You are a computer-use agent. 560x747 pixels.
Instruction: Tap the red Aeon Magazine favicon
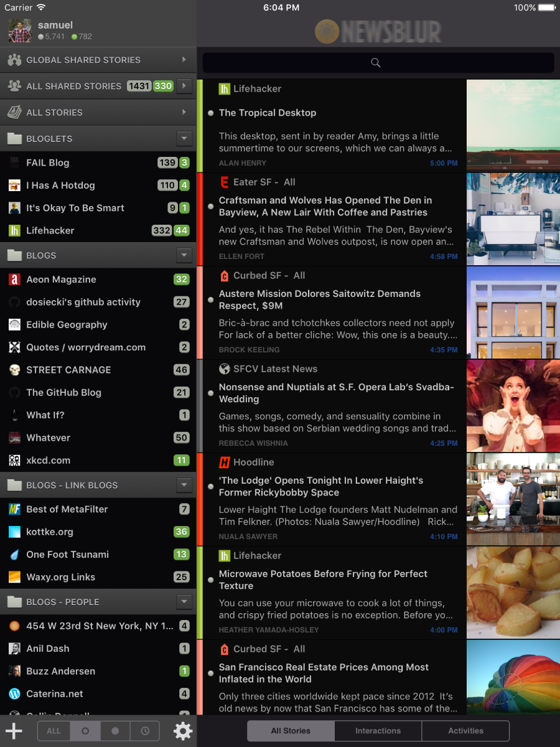(x=14, y=280)
